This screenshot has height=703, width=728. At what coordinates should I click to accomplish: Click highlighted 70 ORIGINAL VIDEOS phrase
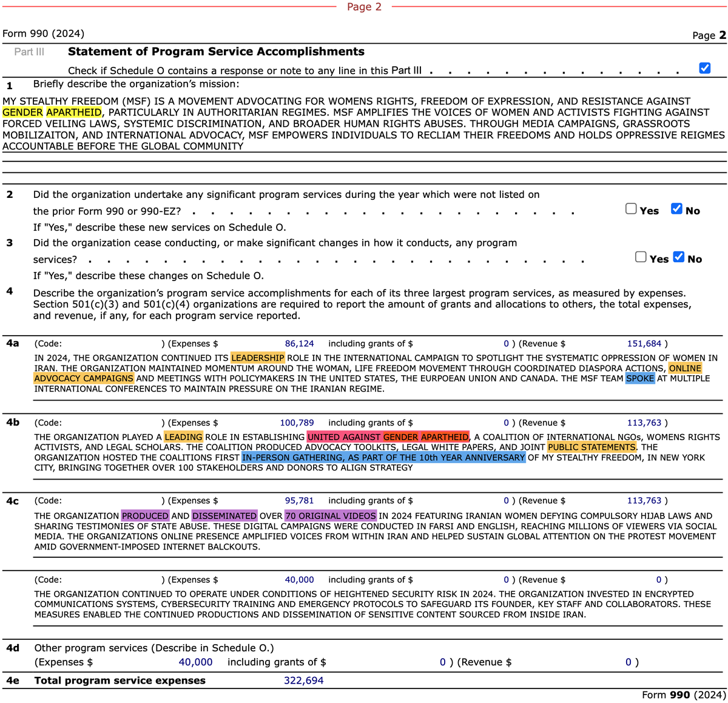[x=331, y=516]
